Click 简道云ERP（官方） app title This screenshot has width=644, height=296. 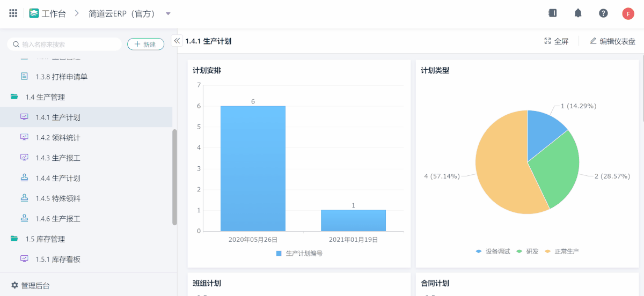point(122,13)
